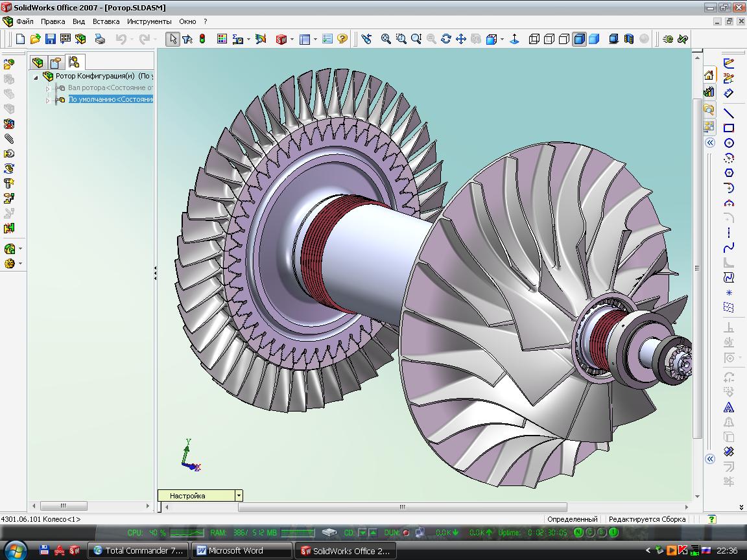Screen dimensions: 747x560
Task: Click the Print icon in the toolbar
Action: click(x=100, y=39)
